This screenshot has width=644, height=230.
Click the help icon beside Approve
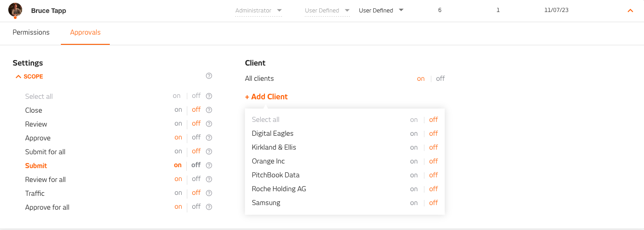(x=209, y=138)
